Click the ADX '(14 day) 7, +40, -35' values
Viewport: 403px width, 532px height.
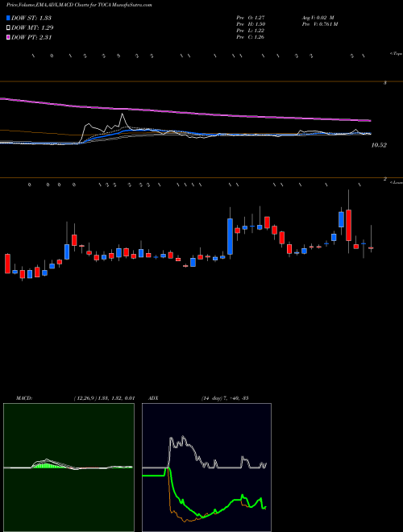225,398
